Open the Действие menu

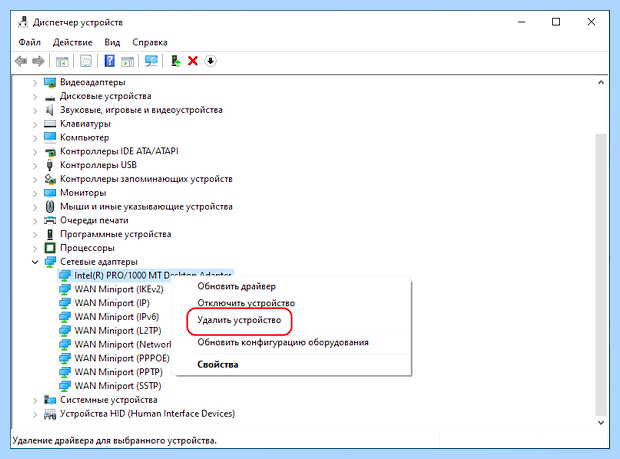(x=73, y=42)
